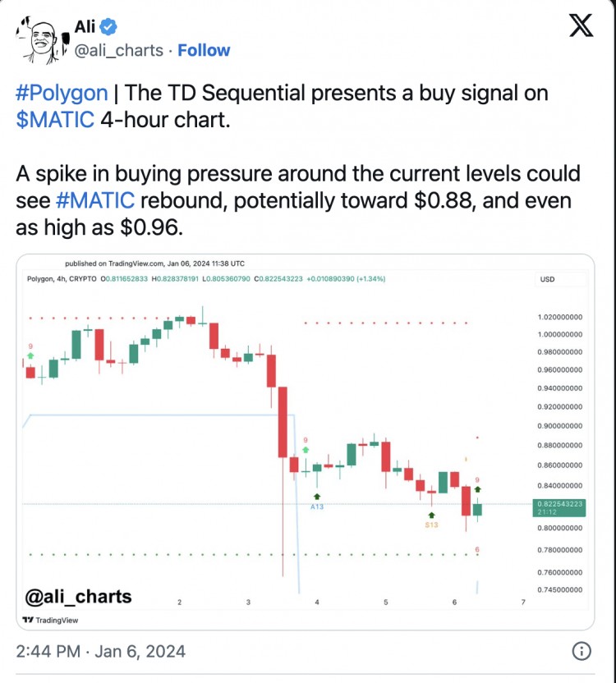Click the @ali_charts watermark on chart
Screen dimensions: 616x683
[x=79, y=596]
